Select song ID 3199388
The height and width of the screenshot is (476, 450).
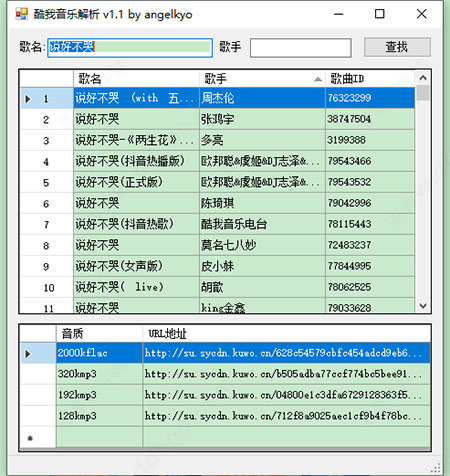370,140
